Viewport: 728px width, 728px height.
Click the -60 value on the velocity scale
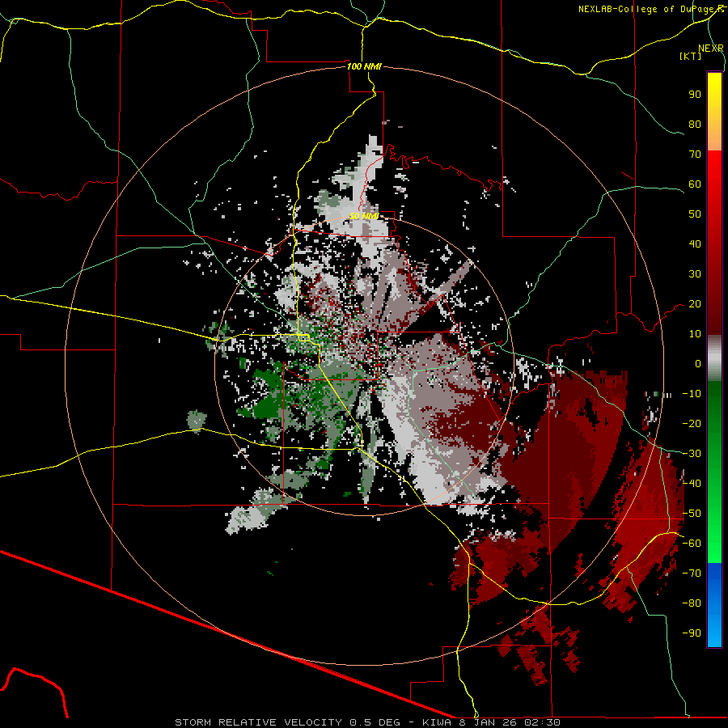[x=692, y=544]
